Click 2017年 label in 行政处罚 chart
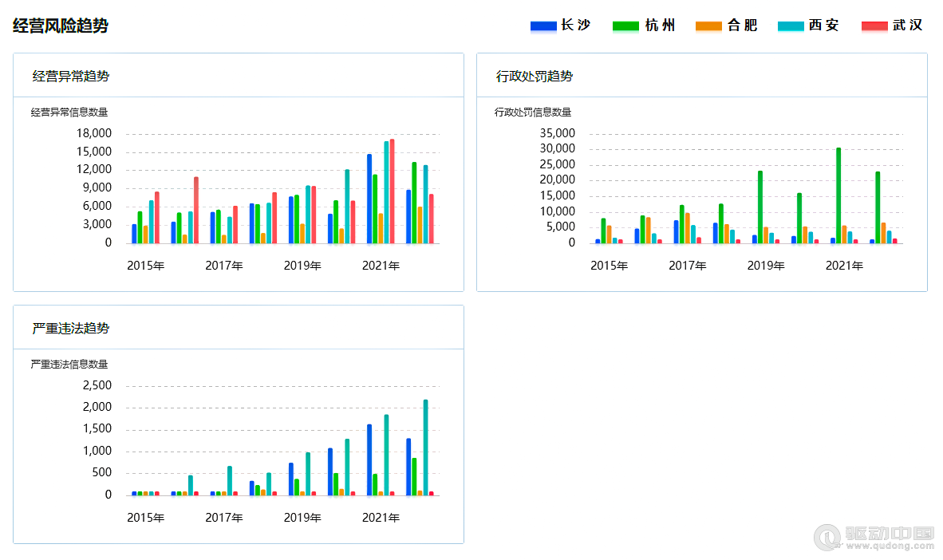943x560 pixels. 688,266
